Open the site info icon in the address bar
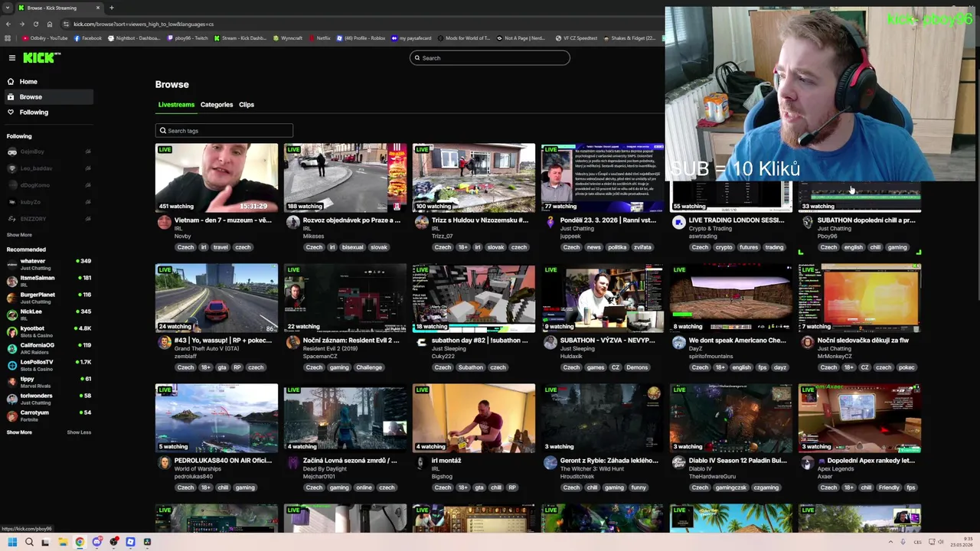Screen dimensions: 980x551 pyautogui.click(x=66, y=24)
